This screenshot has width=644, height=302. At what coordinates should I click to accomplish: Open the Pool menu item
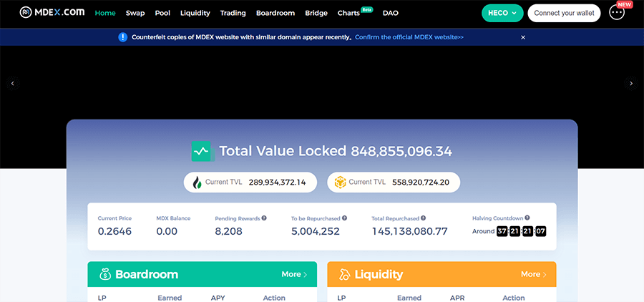click(x=162, y=13)
